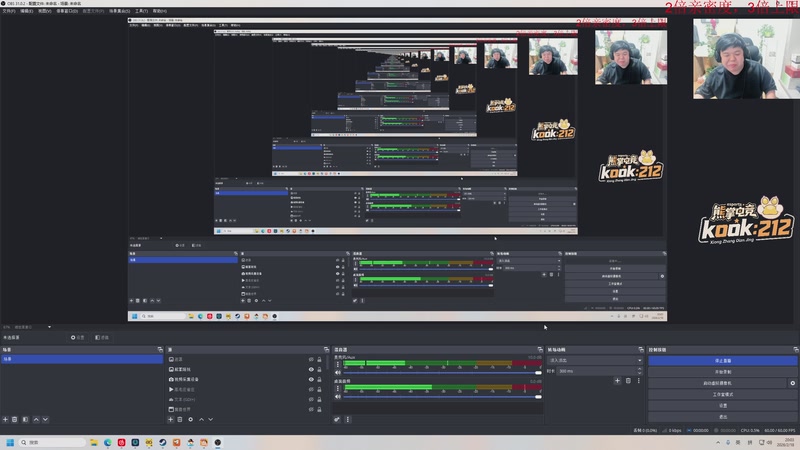Pop out the Sources dock
800x450 pixels.
point(326,349)
